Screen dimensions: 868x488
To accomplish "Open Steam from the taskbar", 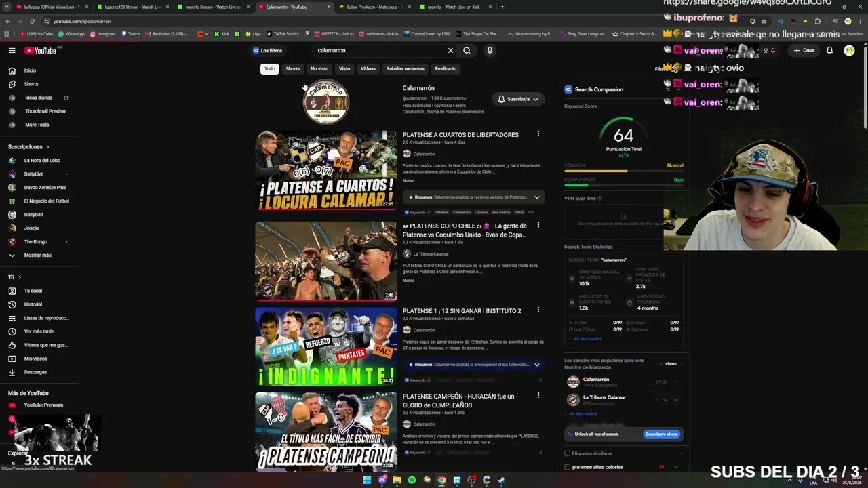I will coord(501,481).
